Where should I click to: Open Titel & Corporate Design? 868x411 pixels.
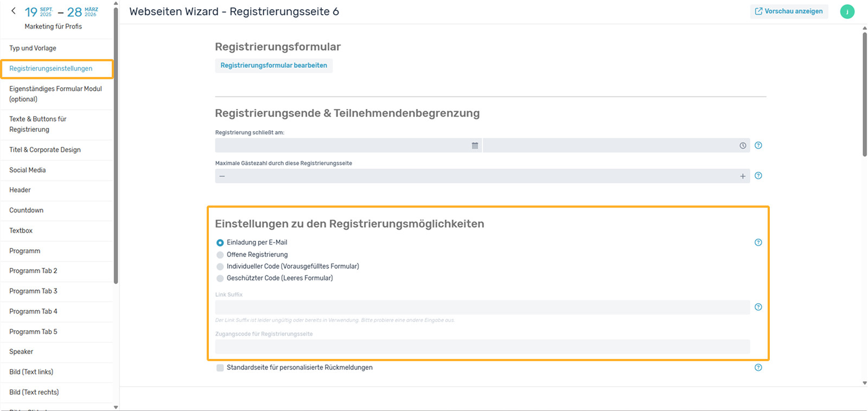[57, 150]
